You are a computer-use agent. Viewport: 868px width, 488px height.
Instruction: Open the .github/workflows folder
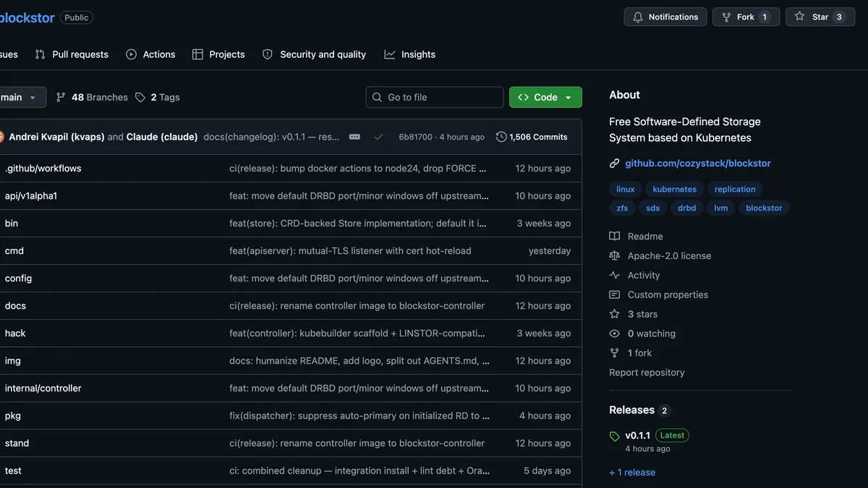tap(43, 168)
